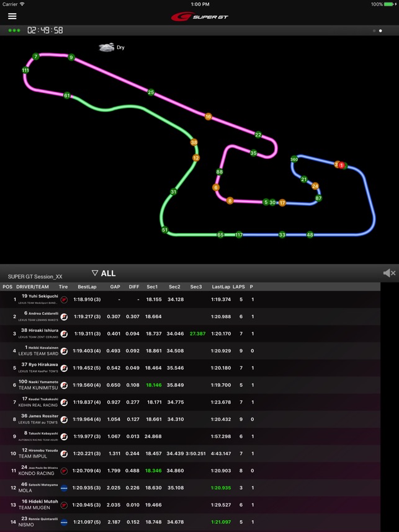Click the cloudy weather icon
Screen dimensions: 399x532
tap(106, 47)
